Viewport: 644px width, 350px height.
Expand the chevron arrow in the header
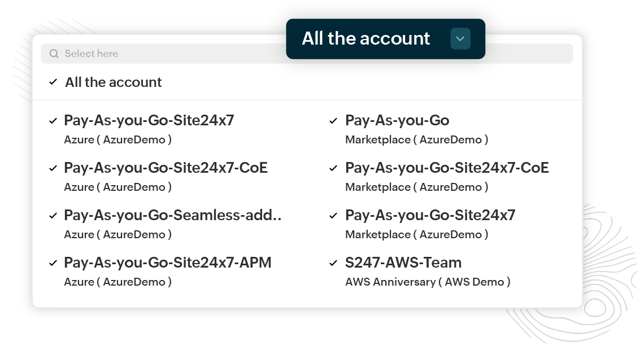460,38
